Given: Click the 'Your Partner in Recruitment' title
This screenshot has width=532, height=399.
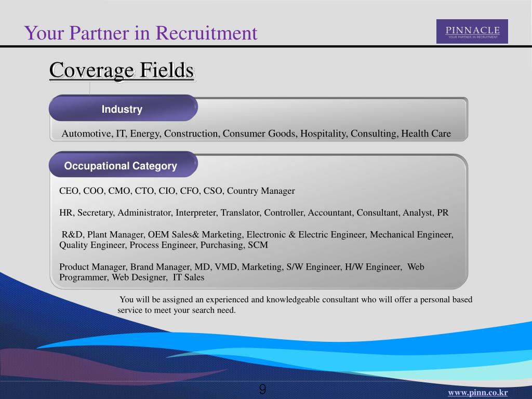Looking at the screenshot, I should pyautogui.click(x=141, y=33).
